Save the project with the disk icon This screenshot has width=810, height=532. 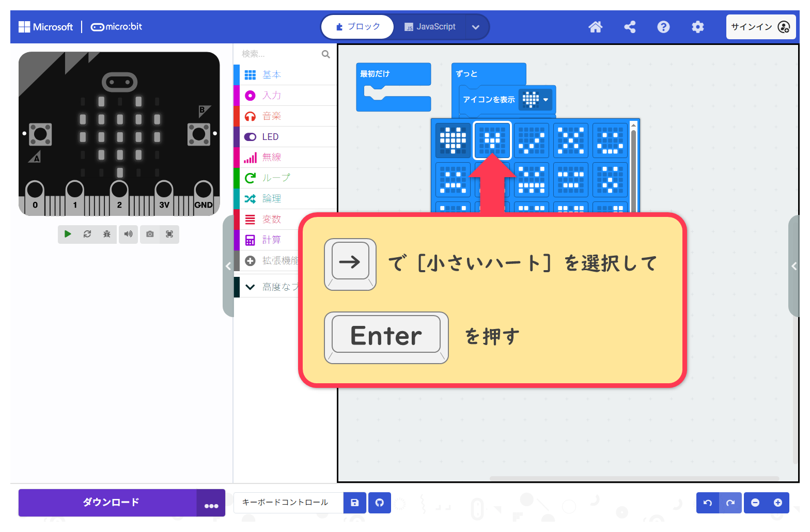tap(355, 503)
